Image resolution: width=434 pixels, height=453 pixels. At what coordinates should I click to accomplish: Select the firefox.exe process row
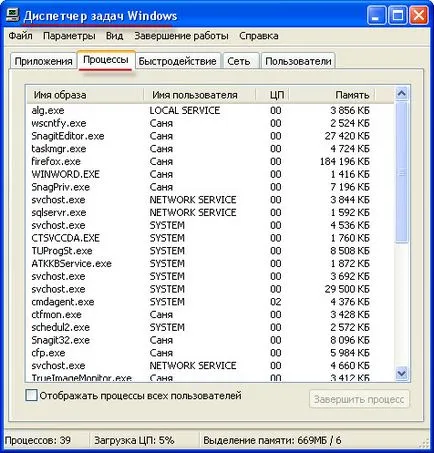[x=210, y=161]
